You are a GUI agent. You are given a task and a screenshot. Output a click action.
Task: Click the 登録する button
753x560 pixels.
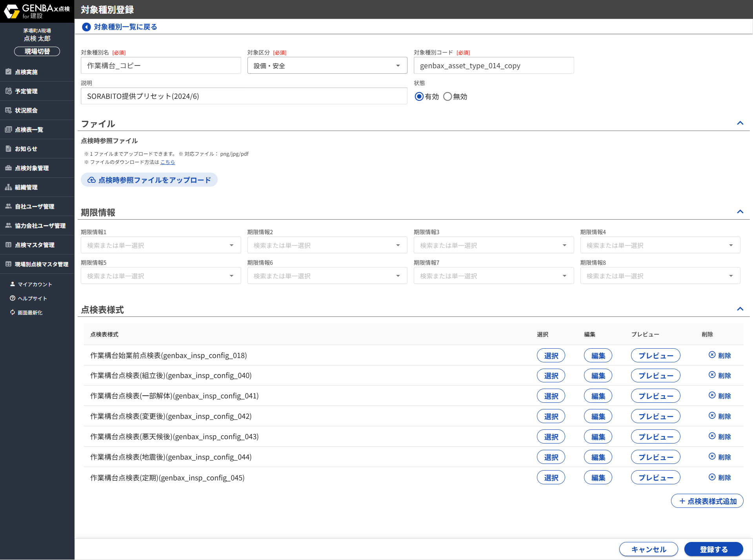point(713,549)
